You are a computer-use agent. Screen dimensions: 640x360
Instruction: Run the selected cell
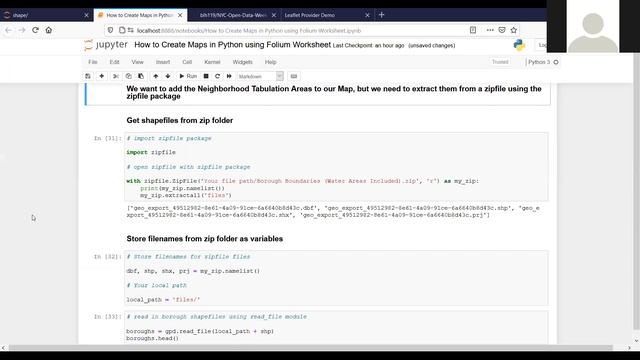pos(188,76)
